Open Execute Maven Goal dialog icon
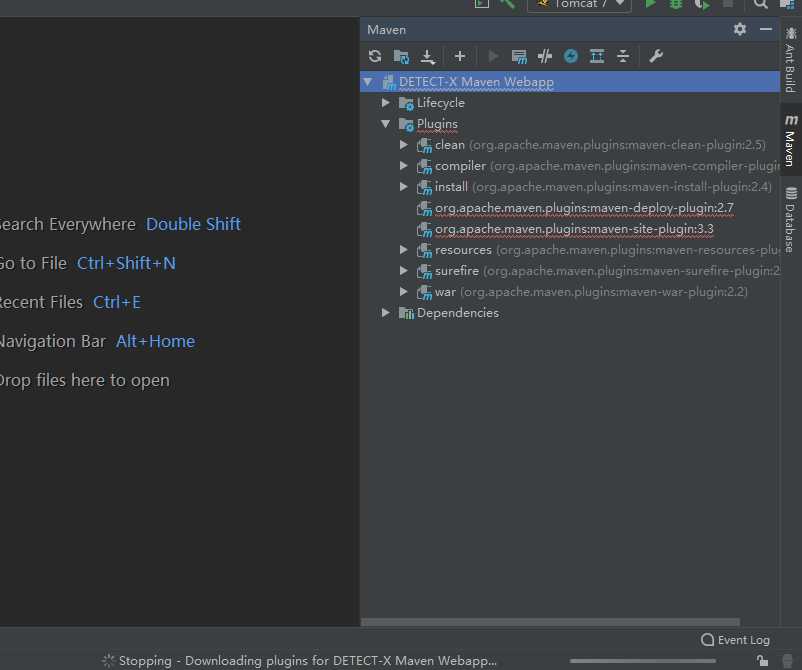802x670 pixels. click(519, 56)
